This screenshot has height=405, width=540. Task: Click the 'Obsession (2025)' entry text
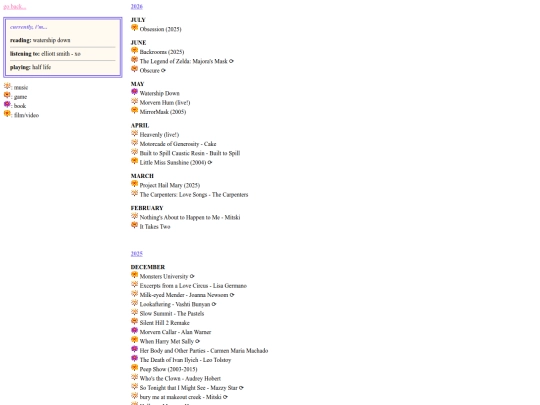click(x=160, y=29)
